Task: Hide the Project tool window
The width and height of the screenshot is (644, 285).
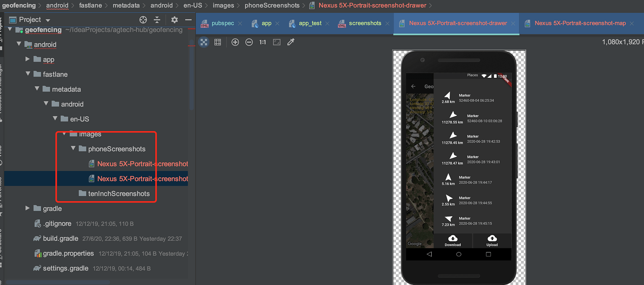Action: pos(188,20)
